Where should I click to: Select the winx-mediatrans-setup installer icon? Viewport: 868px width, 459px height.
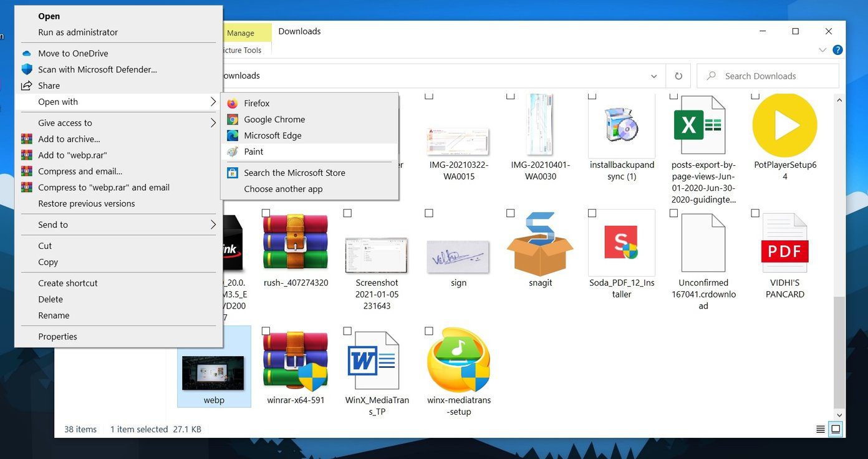(x=459, y=360)
